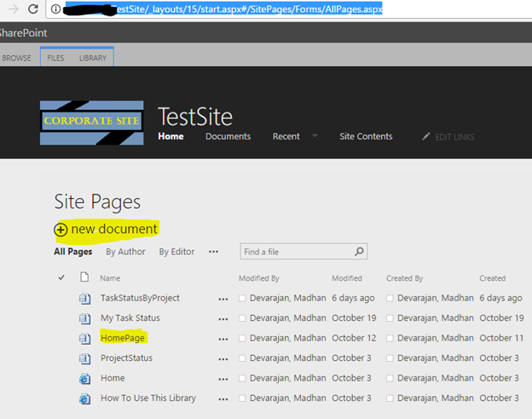Toggle Created By presence box in ProjectStatus row
The image size is (532, 419).
[x=390, y=358]
